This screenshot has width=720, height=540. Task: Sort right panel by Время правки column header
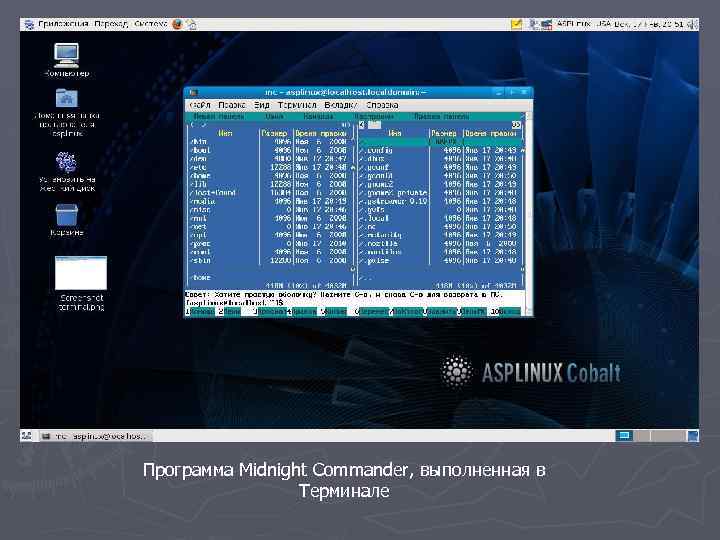491,133
